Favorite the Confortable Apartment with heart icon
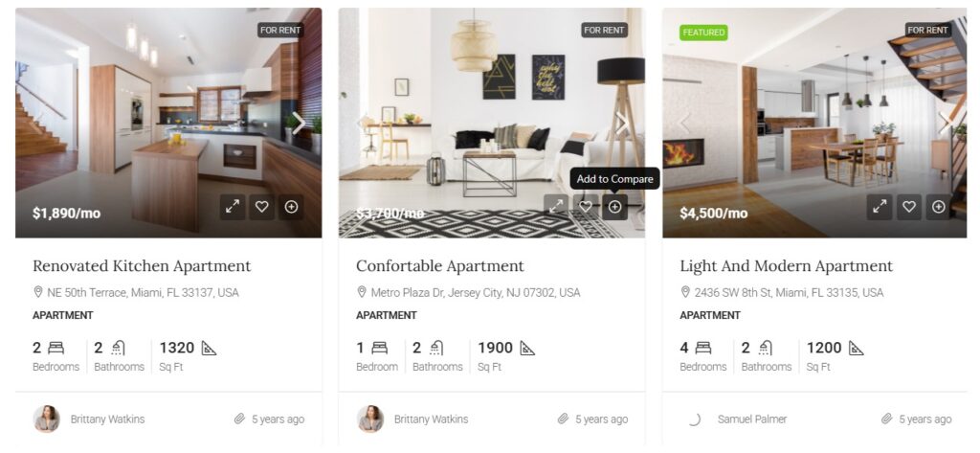 point(586,207)
